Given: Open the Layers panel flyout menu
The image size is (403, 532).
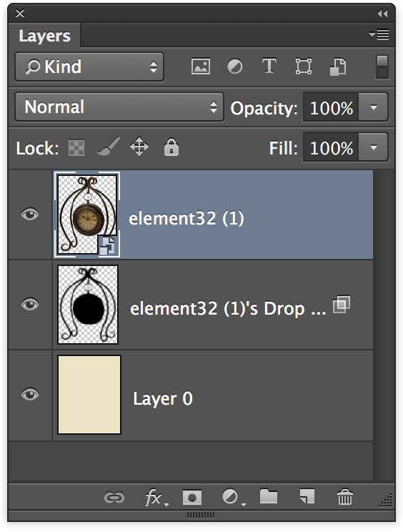Looking at the screenshot, I should tap(379, 34).
